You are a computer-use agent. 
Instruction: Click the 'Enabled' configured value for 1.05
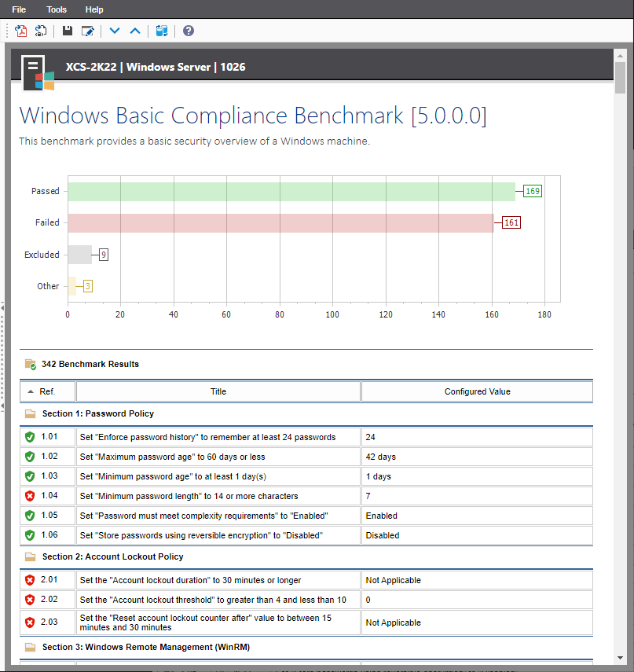[x=381, y=516]
